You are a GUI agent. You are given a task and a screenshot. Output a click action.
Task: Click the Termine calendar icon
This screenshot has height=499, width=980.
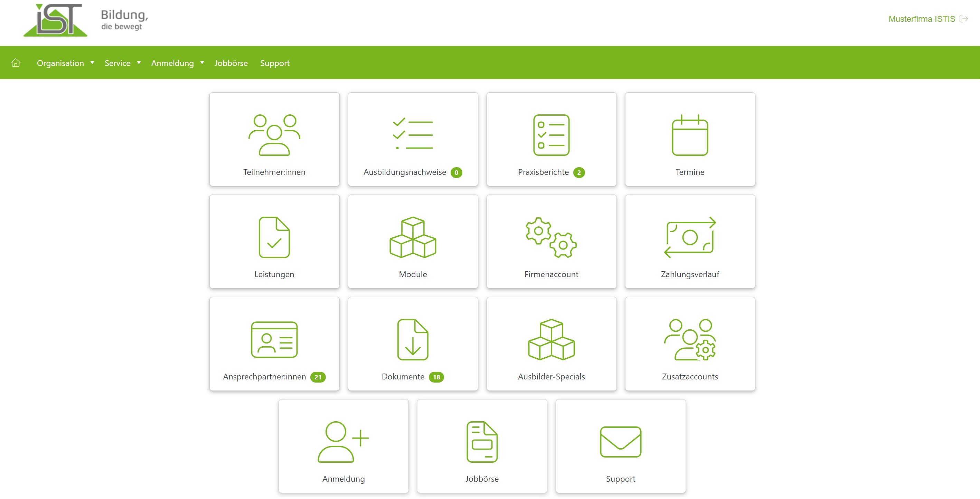[x=689, y=135]
